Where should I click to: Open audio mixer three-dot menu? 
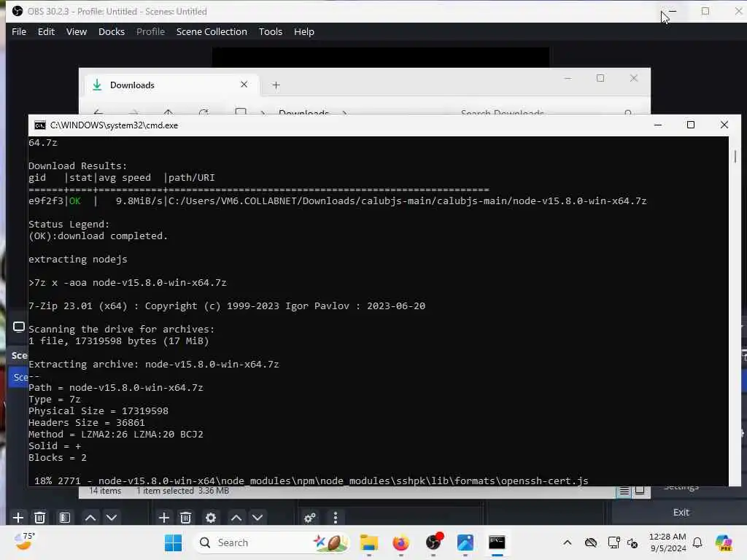336,518
